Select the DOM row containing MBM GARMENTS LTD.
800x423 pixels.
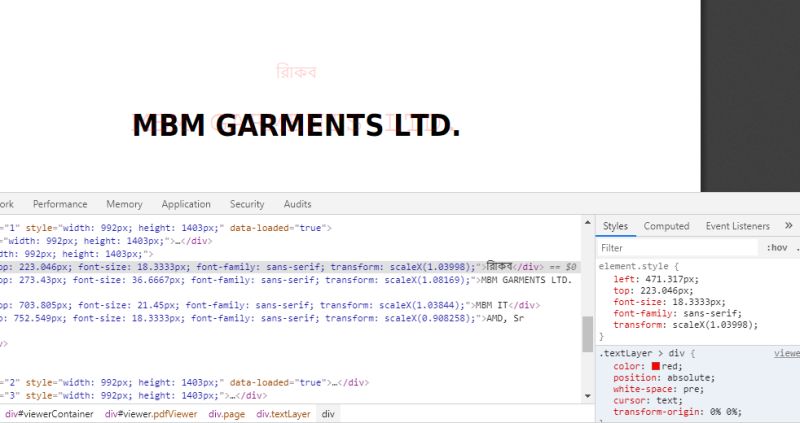(x=291, y=280)
